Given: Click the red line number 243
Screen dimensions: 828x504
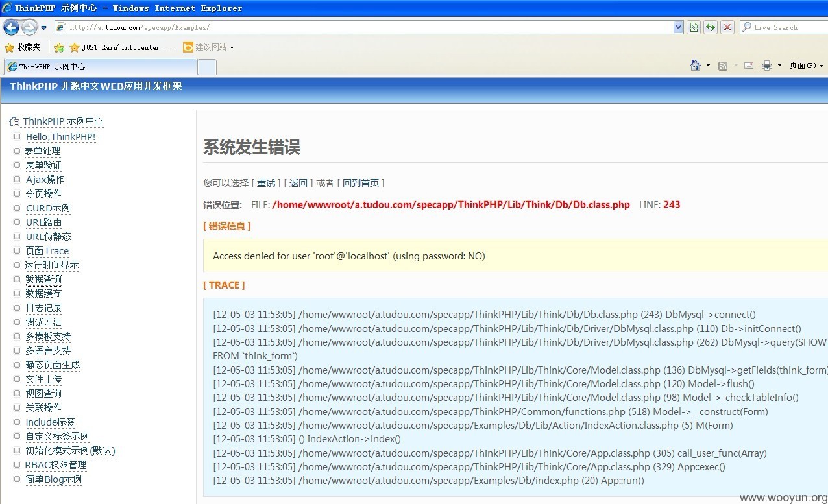Looking at the screenshot, I should [672, 205].
